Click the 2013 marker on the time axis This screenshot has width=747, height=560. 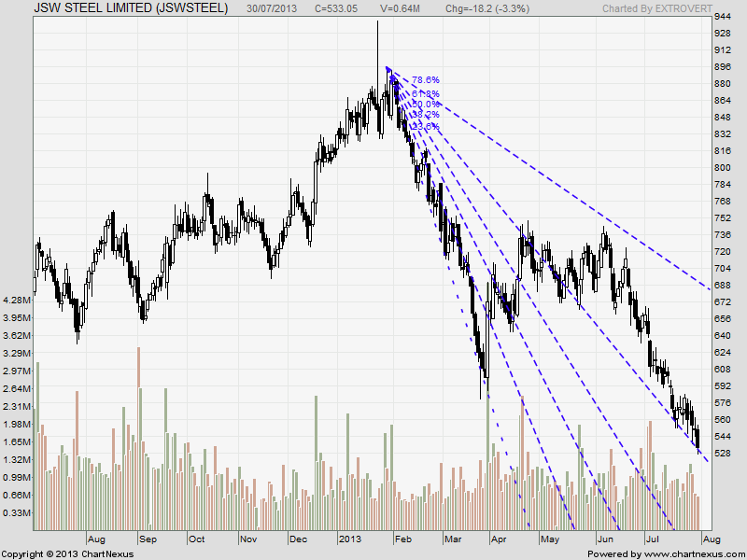click(x=351, y=539)
